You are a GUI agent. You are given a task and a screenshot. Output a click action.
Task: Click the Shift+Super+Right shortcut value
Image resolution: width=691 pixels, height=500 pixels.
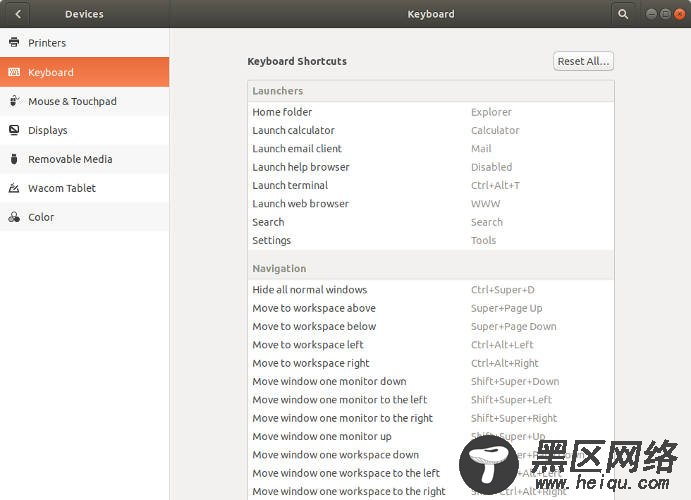click(x=514, y=419)
